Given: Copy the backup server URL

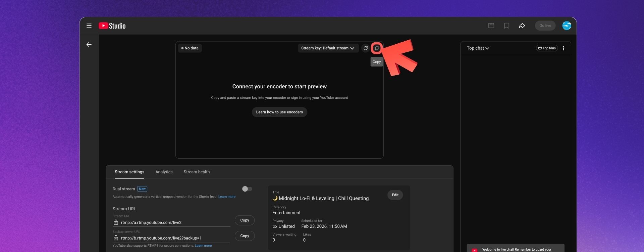Looking at the screenshot, I should 245,236.
